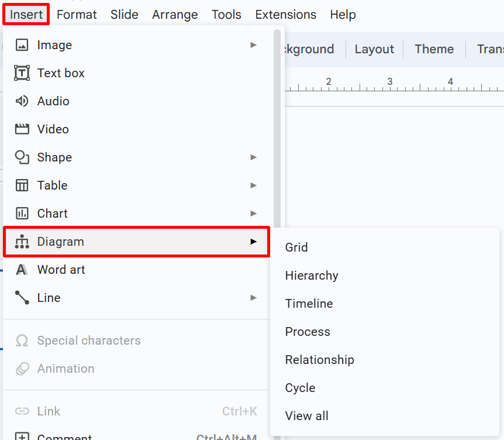The image size is (504, 440).
Task: Select the Word art icon
Action: pyautogui.click(x=22, y=269)
